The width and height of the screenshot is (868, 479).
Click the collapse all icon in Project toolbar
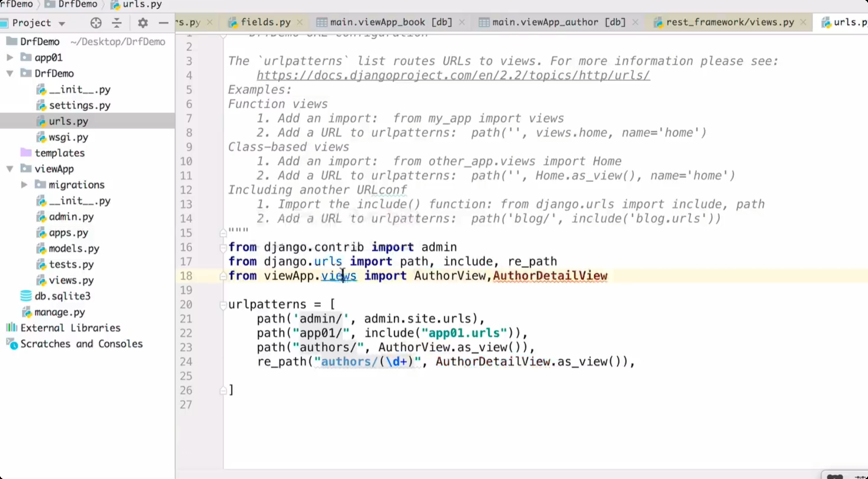tap(117, 23)
